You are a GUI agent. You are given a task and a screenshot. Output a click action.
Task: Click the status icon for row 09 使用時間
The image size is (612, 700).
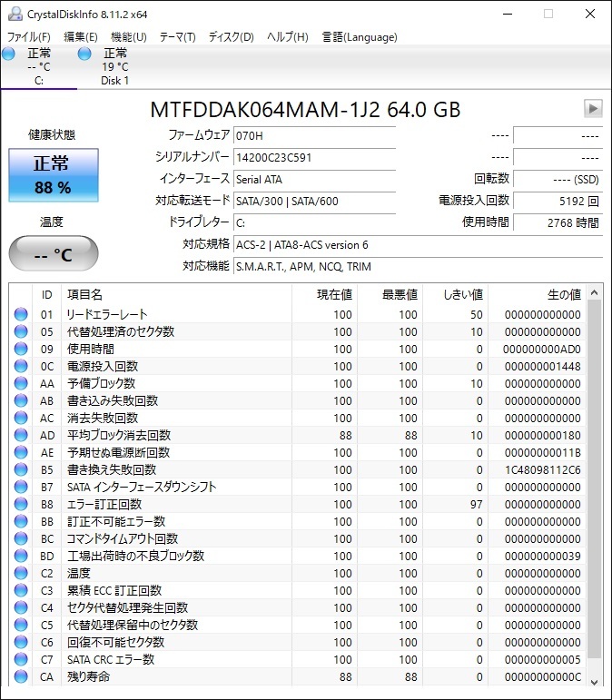click(x=21, y=349)
